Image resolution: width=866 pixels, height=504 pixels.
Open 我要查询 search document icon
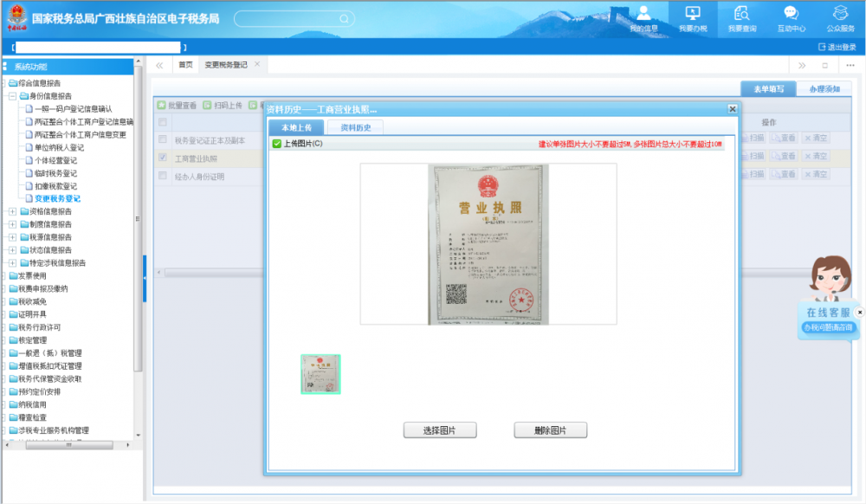[741, 13]
